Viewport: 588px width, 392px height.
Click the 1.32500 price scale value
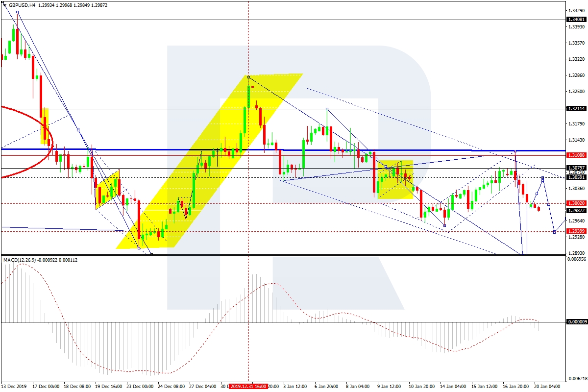pos(576,91)
